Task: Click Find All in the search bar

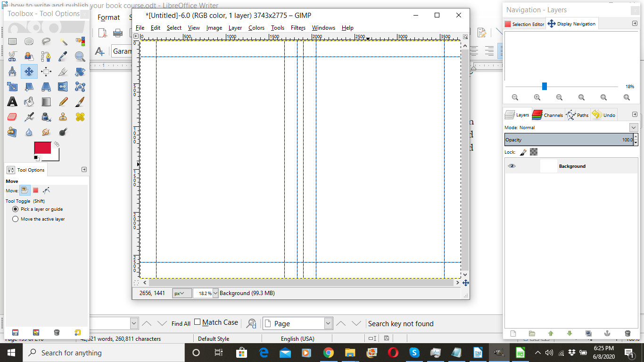Action: (x=181, y=324)
